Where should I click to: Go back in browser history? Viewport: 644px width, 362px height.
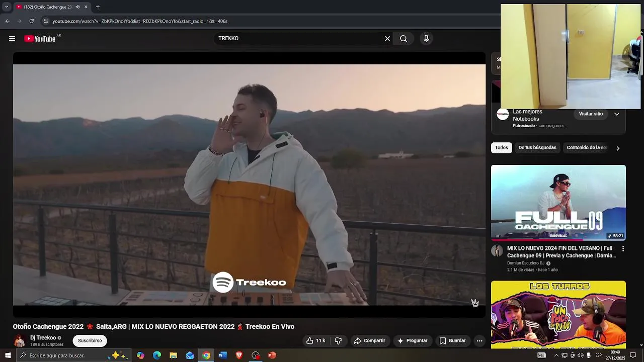(x=8, y=21)
